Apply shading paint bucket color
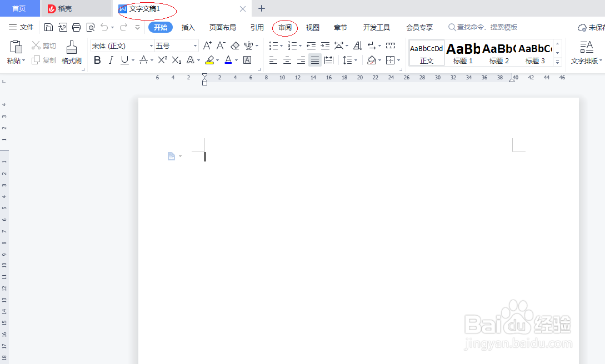This screenshot has height=364, width=605. tap(372, 60)
